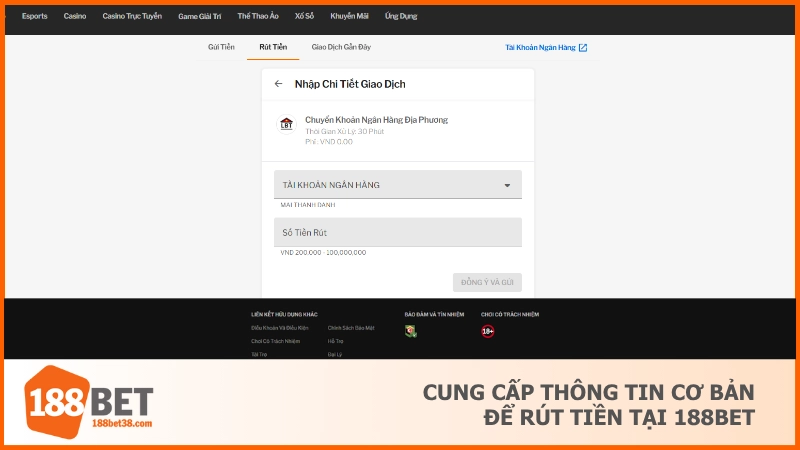Open Chơi Có Trách Nhiệm footer link
Screen dimensions: 800x450
[276, 341]
